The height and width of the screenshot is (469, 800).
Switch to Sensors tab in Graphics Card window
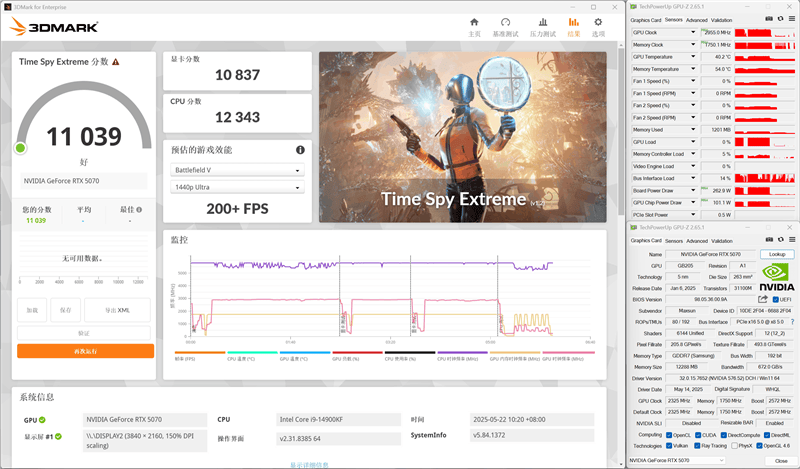pyautogui.click(x=673, y=241)
